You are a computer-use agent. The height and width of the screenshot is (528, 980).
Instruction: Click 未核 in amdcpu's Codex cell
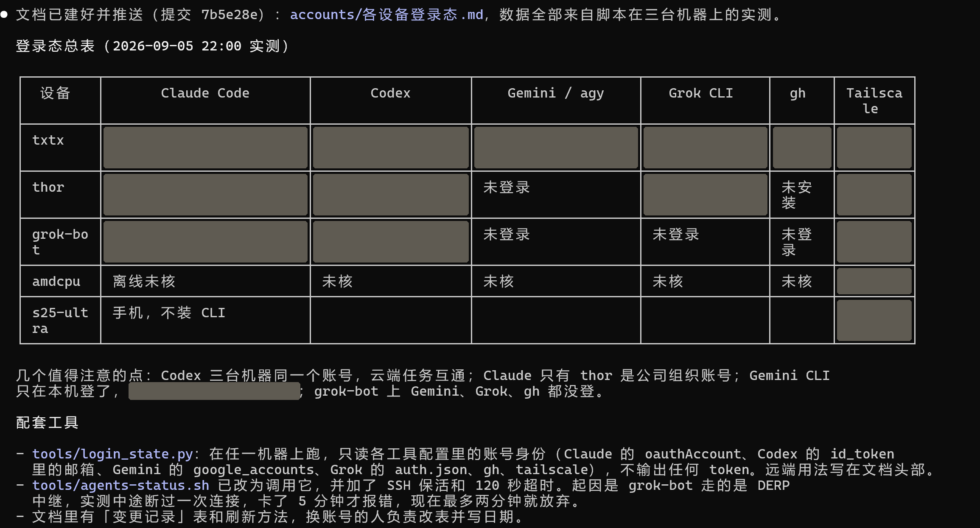337,282
